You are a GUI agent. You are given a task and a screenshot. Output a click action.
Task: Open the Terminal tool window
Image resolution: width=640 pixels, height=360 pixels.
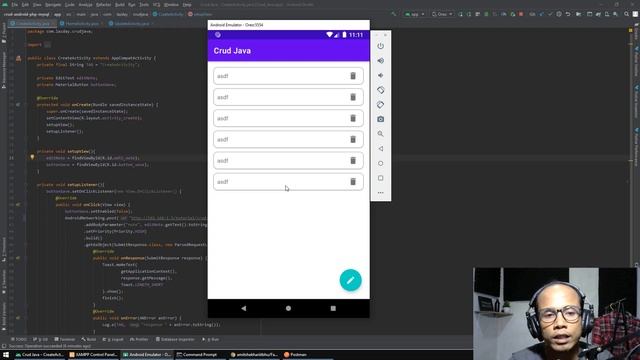tap(64, 339)
